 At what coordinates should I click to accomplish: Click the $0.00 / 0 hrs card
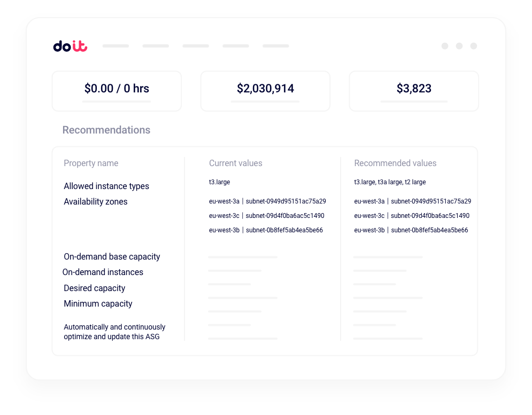click(117, 91)
